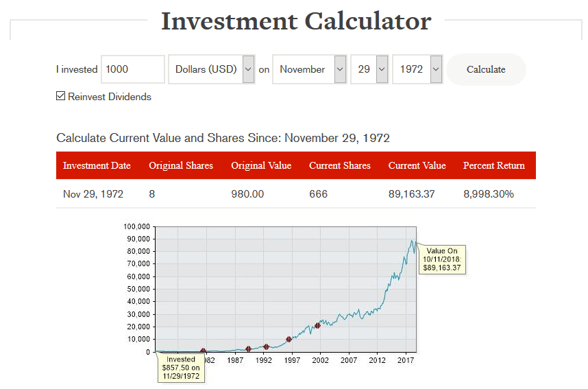Click the 'Value On 10/11/2018' chart callout
Image resolution: width=588 pixels, height=389 pixels.
[x=442, y=259]
